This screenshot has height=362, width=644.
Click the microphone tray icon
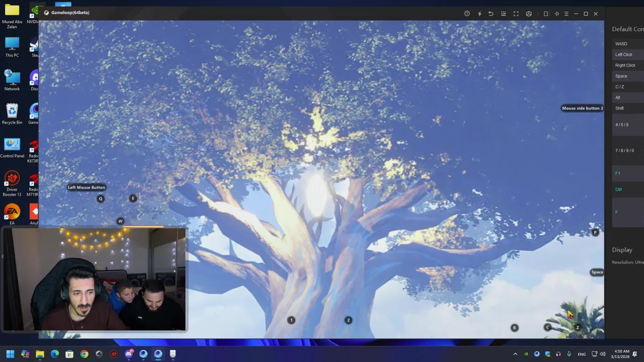[569, 354]
